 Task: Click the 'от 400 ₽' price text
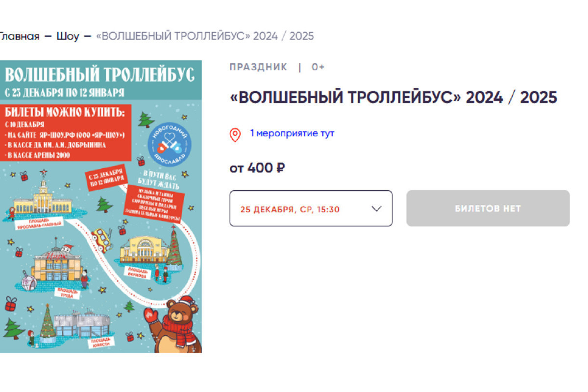(x=258, y=168)
